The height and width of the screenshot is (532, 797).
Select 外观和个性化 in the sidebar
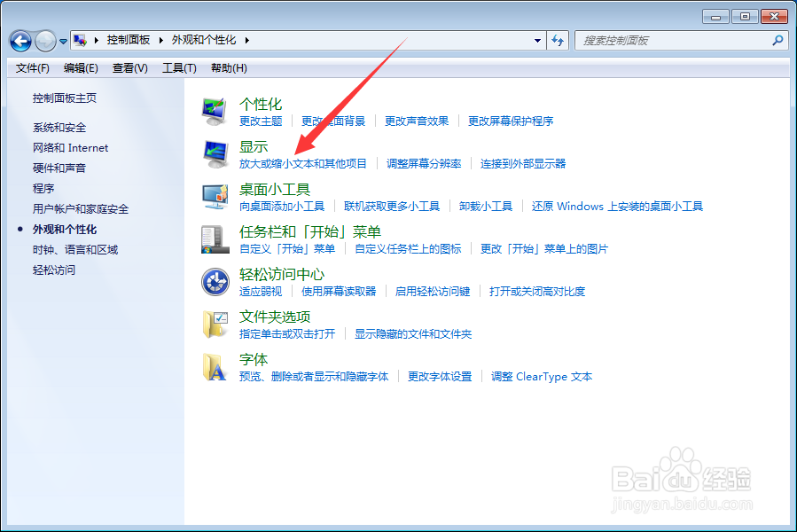coord(65,230)
